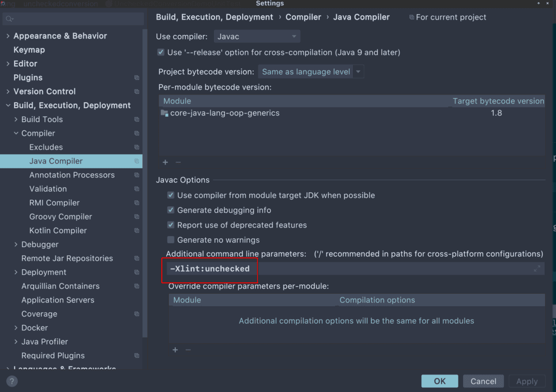The height and width of the screenshot is (392, 556).
Task: Open the Project bytecode version dropdown
Action: (359, 71)
